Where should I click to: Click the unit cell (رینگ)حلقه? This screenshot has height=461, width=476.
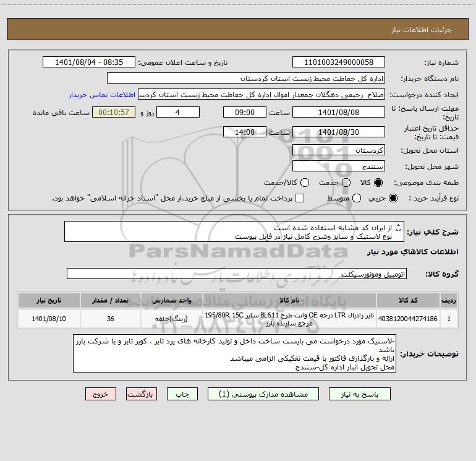coord(171,319)
